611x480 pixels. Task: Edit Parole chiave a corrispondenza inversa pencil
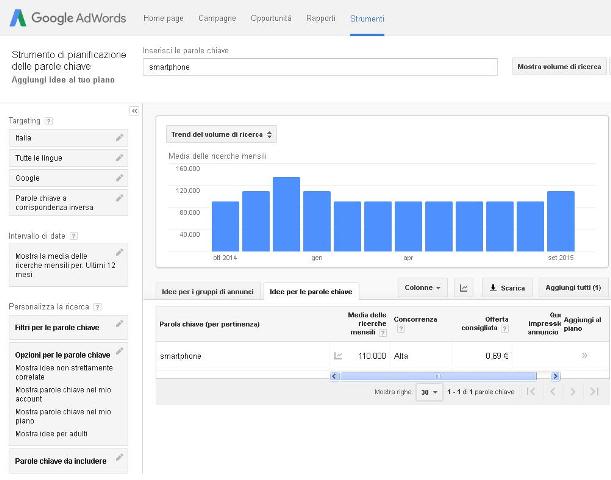[x=120, y=198]
